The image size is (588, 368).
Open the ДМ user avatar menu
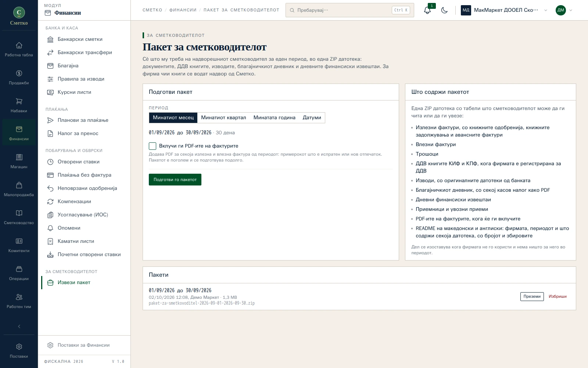564,10
